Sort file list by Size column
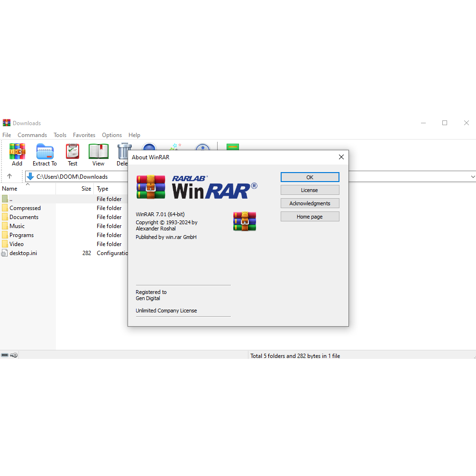 click(x=86, y=189)
